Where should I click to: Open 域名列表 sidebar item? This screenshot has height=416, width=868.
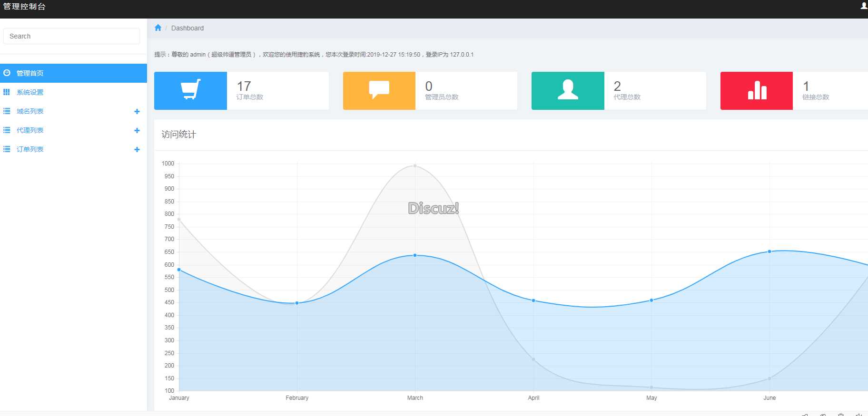[73, 111]
